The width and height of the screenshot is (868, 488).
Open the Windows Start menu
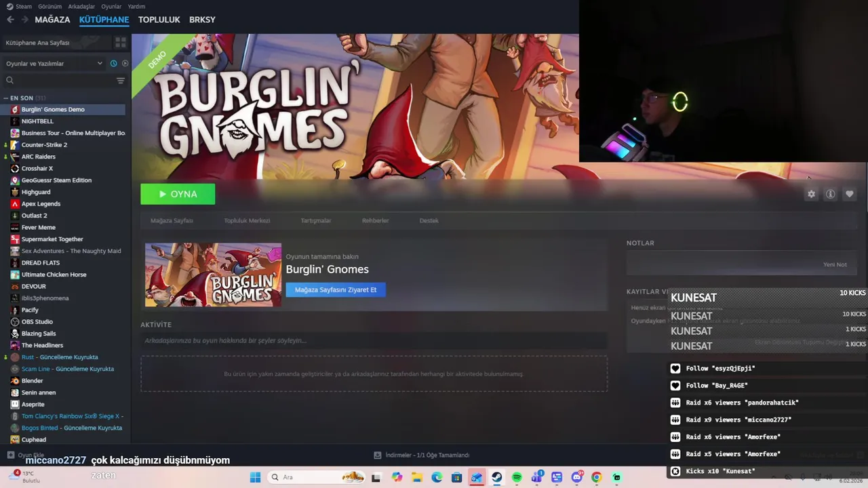click(255, 477)
